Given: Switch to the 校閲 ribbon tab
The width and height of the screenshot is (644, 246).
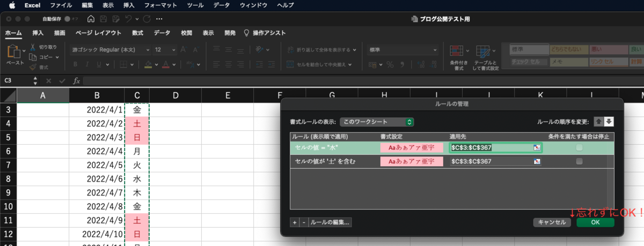Looking at the screenshot, I should click(x=187, y=33).
